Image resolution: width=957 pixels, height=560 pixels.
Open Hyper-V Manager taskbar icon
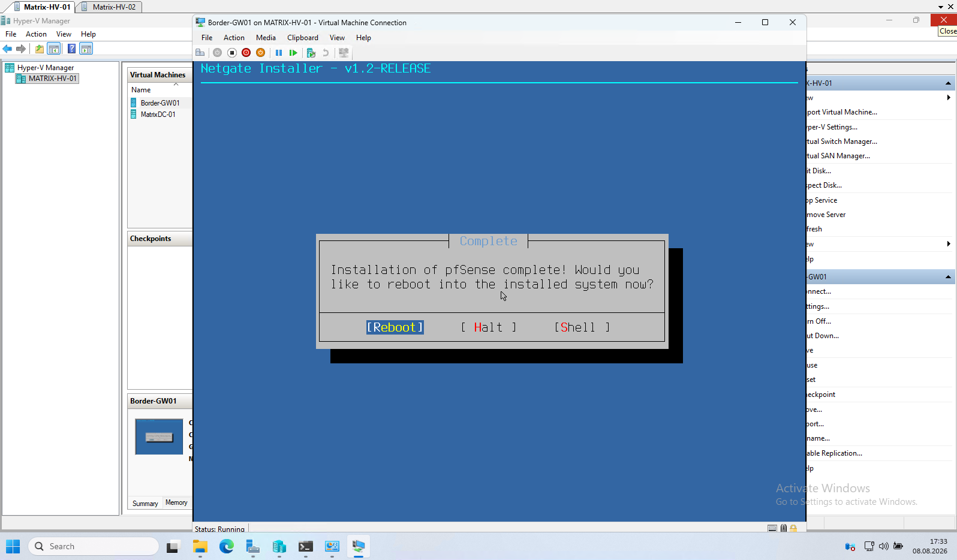(x=279, y=546)
